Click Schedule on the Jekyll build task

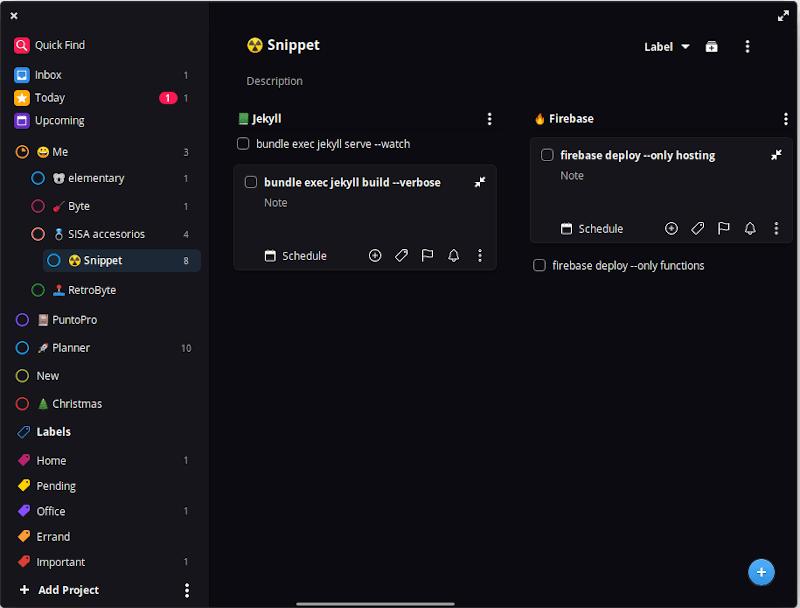(x=296, y=256)
